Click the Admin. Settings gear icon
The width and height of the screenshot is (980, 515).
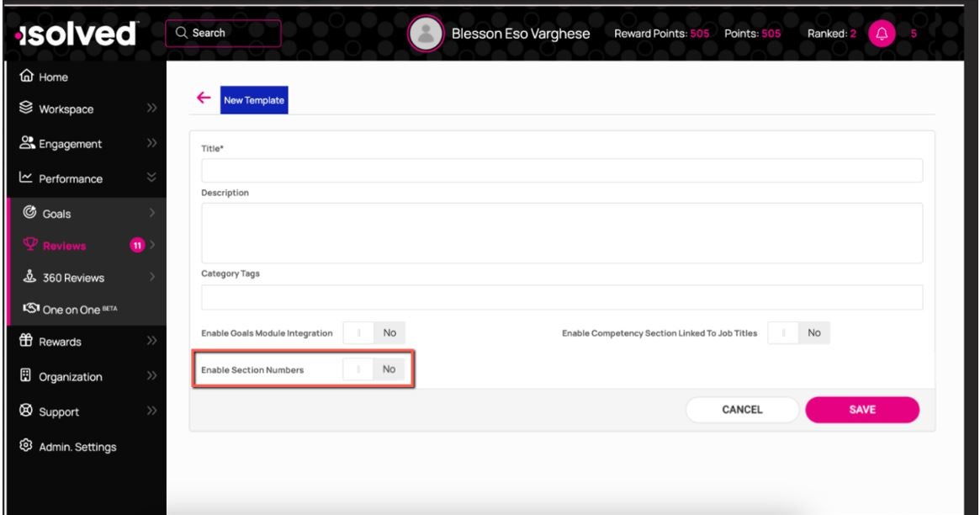25,446
